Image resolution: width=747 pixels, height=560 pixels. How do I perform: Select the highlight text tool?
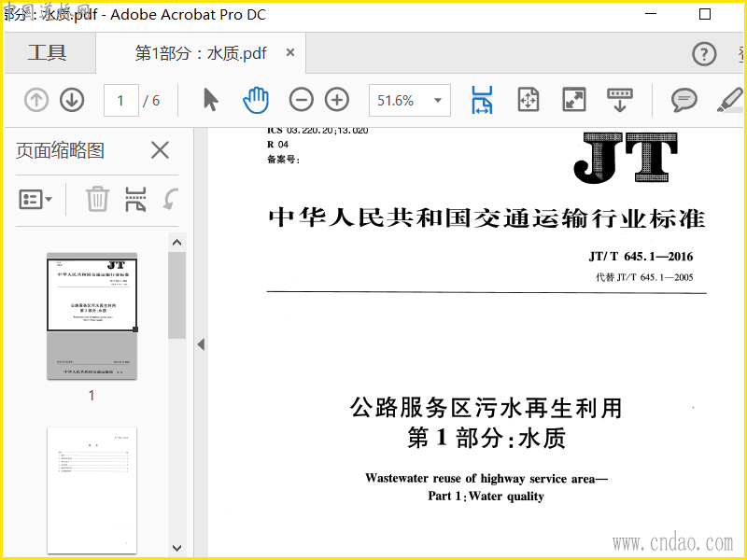coord(730,100)
